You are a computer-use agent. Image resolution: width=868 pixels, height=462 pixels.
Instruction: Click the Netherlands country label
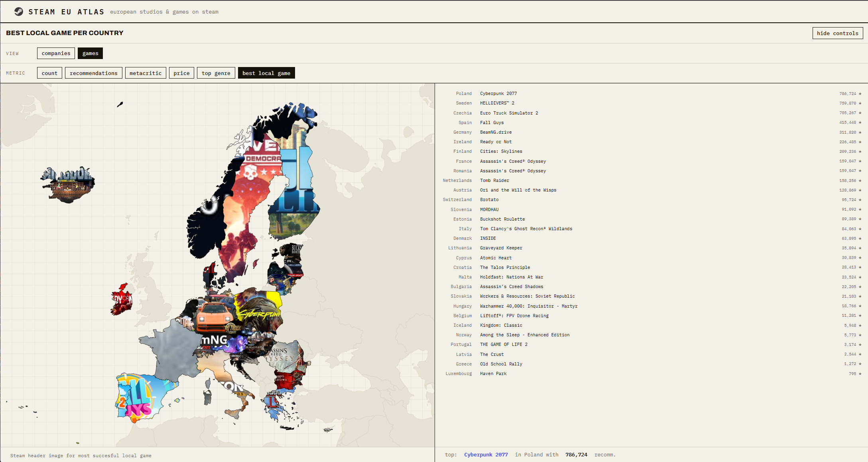click(x=457, y=180)
